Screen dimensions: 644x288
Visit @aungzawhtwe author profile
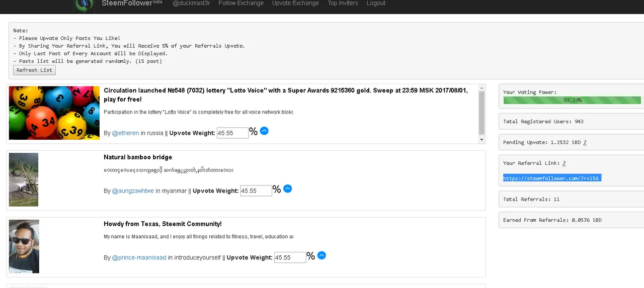coord(133,191)
